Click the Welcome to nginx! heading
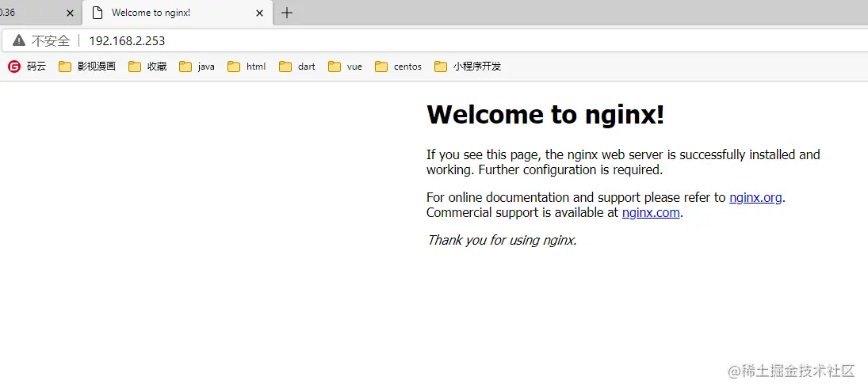Image resolution: width=868 pixels, height=392 pixels. pyautogui.click(x=545, y=115)
